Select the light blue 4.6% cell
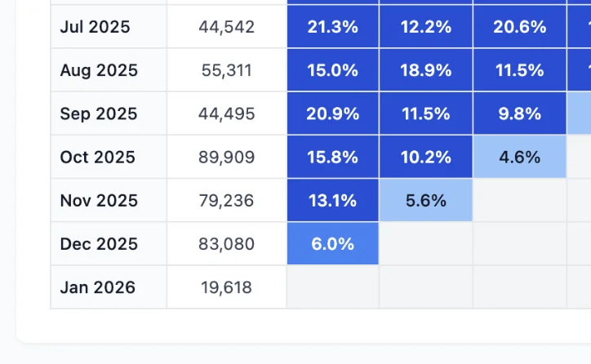 tap(520, 157)
